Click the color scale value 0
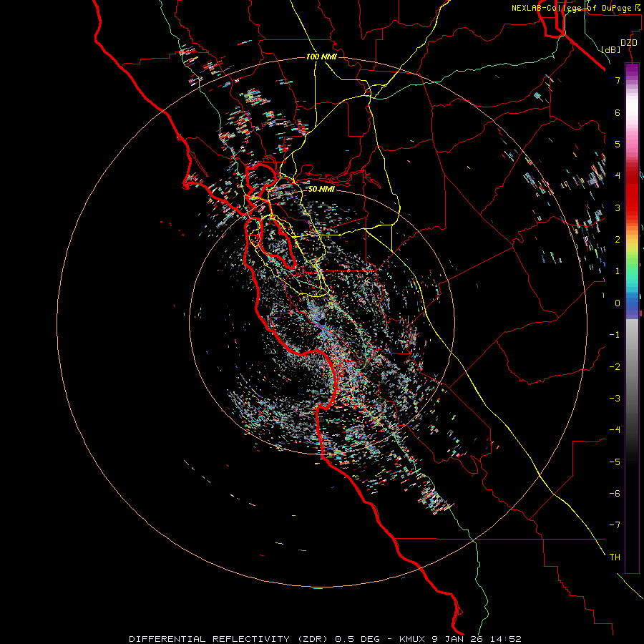Image resolution: width=644 pixels, height=644 pixels. 618,303
